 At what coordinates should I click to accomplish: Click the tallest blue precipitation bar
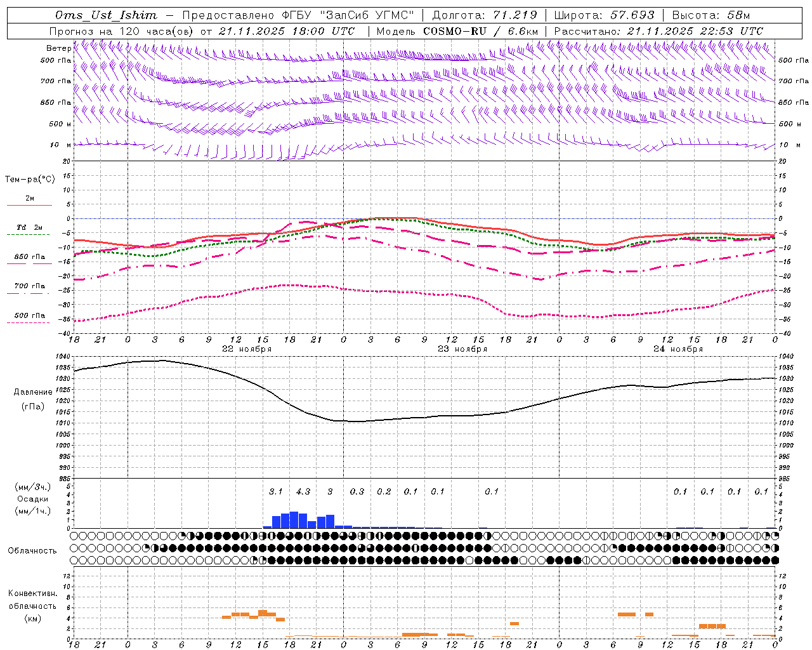[294, 520]
